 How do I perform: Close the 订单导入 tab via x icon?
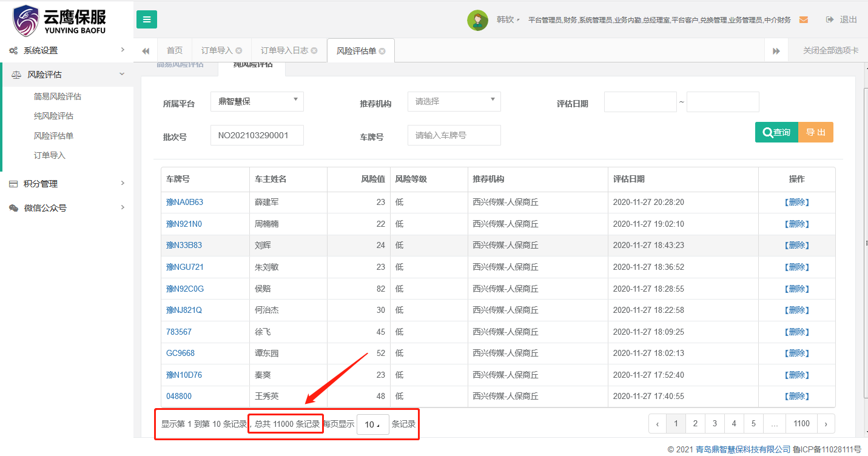coord(239,51)
